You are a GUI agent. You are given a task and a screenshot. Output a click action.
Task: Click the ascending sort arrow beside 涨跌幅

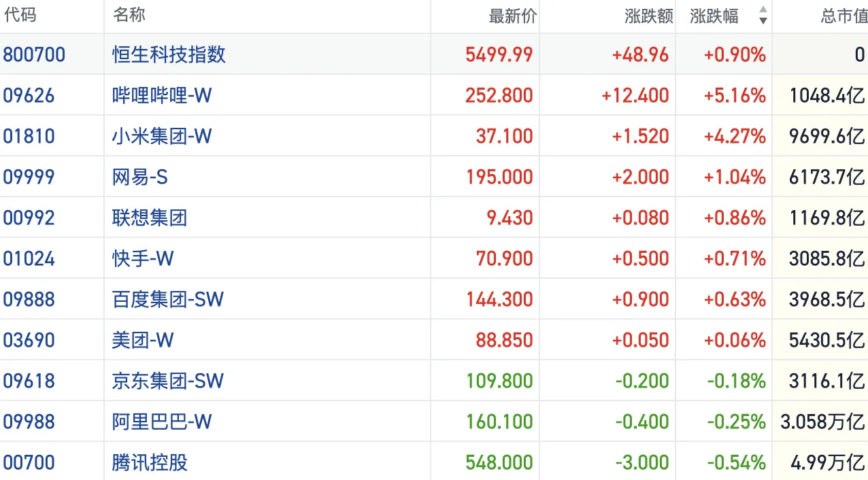coord(763,10)
